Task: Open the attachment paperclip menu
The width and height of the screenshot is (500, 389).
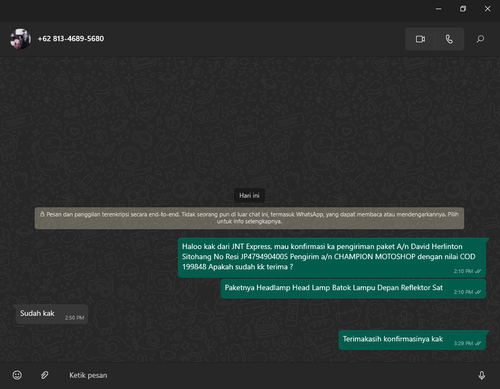Action: click(44, 375)
